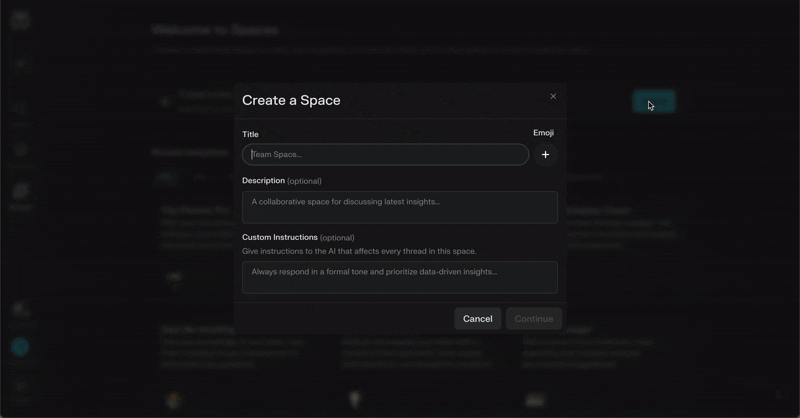Click the Continue button
This screenshot has height=418, width=800.
tap(534, 318)
